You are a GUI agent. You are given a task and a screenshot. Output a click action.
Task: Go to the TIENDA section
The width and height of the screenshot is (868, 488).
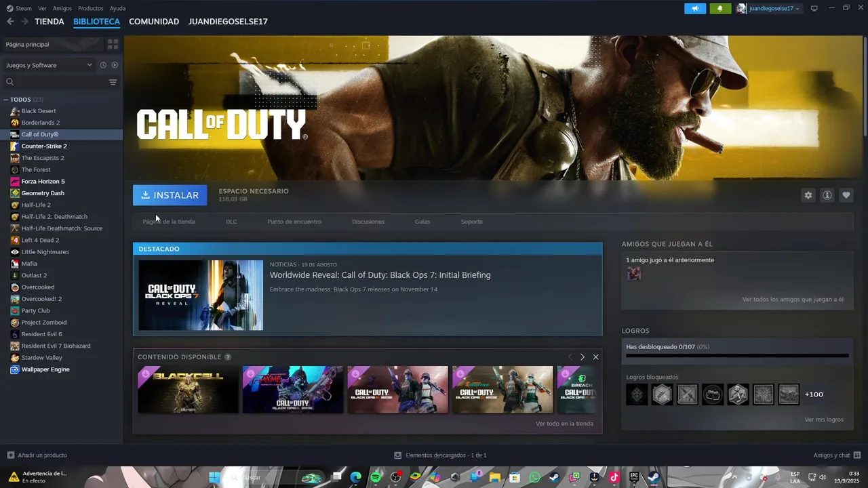point(50,22)
